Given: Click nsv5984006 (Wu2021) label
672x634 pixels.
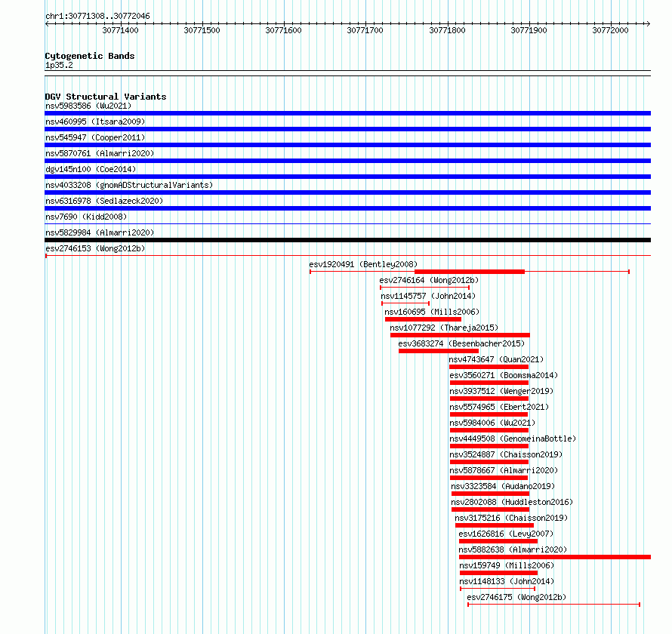Looking at the screenshot, I should pyautogui.click(x=492, y=423).
